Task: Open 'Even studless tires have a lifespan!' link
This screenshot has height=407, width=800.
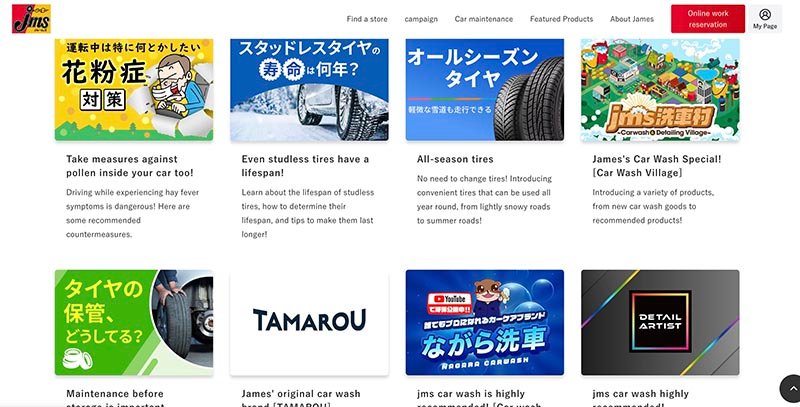Action: coord(305,166)
